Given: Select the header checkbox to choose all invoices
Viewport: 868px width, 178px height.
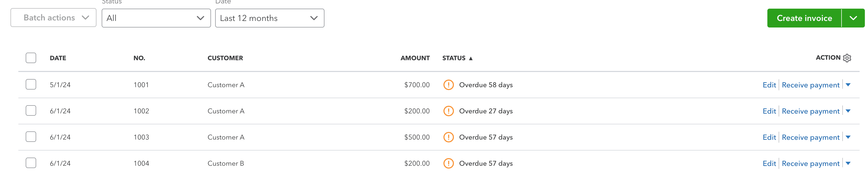Looking at the screenshot, I should (x=31, y=58).
